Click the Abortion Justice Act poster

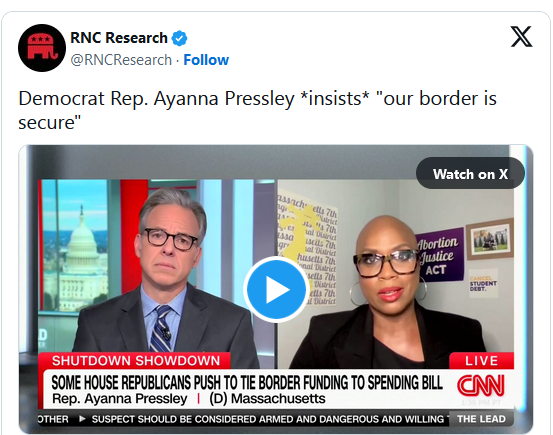tap(439, 255)
